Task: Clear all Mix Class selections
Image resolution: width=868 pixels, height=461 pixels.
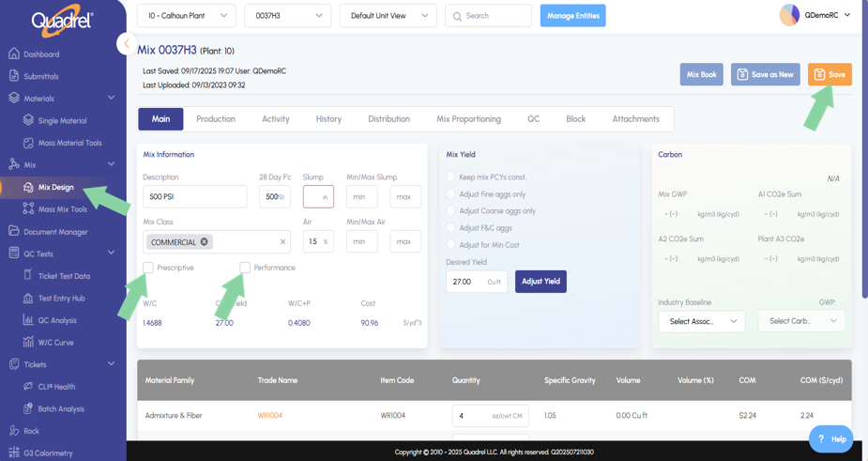Action: tap(282, 241)
